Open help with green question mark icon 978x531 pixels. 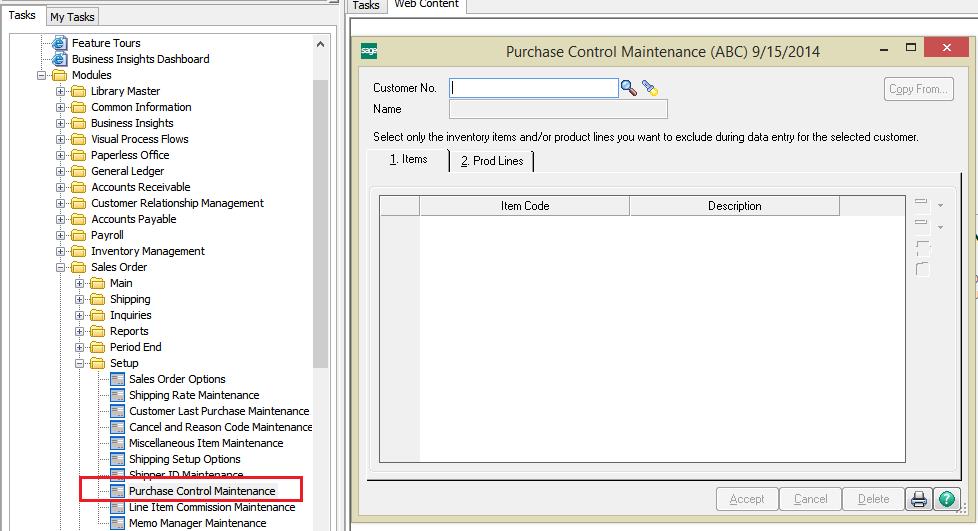coord(946,499)
